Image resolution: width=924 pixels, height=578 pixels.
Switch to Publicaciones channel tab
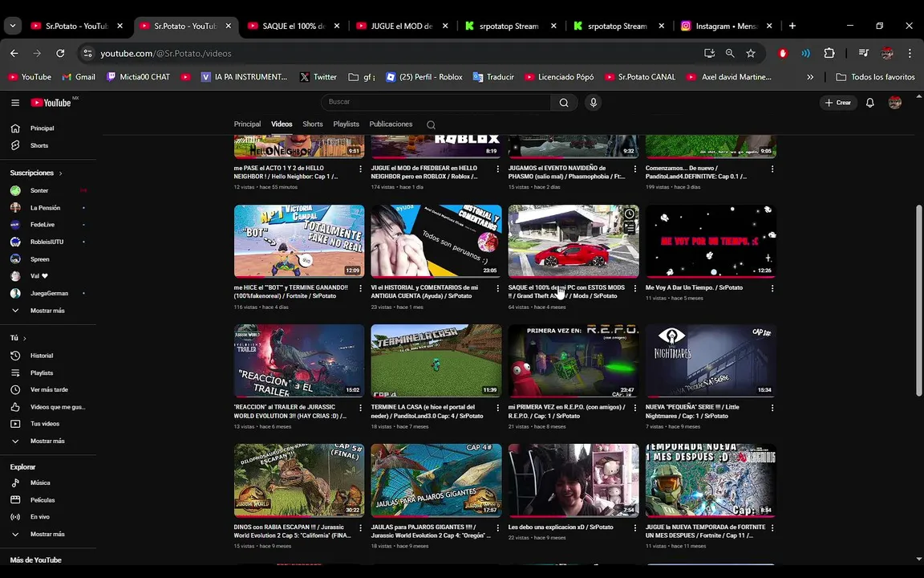(391, 124)
